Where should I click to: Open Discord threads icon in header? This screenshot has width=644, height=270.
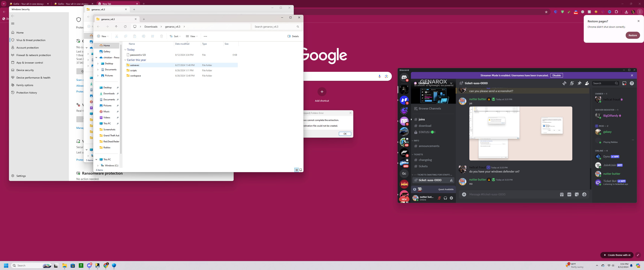click(564, 83)
